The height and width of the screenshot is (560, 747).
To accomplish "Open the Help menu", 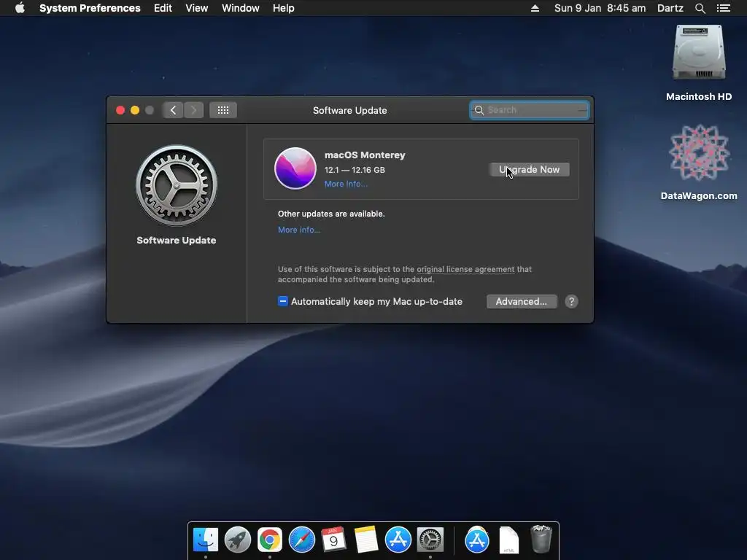I will pyautogui.click(x=284, y=8).
